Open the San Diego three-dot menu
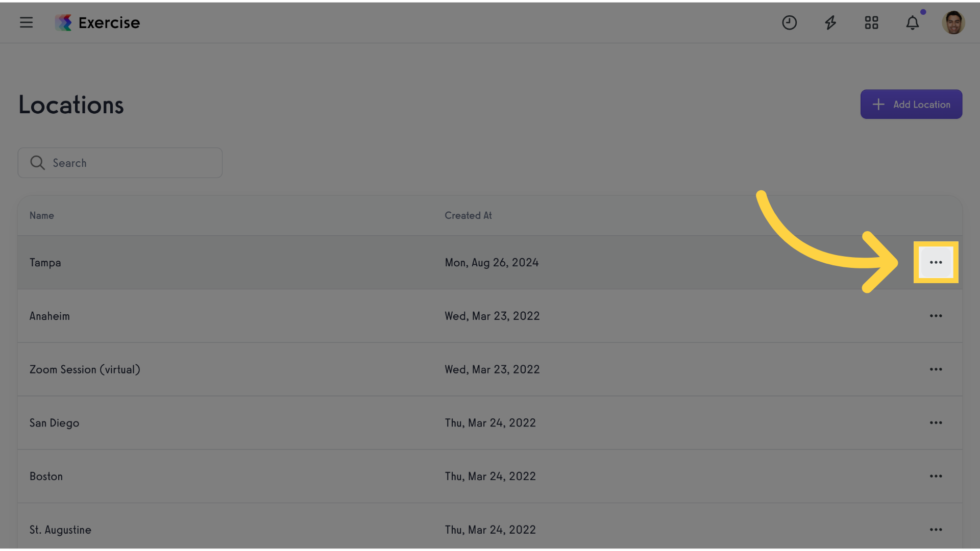This screenshot has width=980, height=551. (936, 422)
